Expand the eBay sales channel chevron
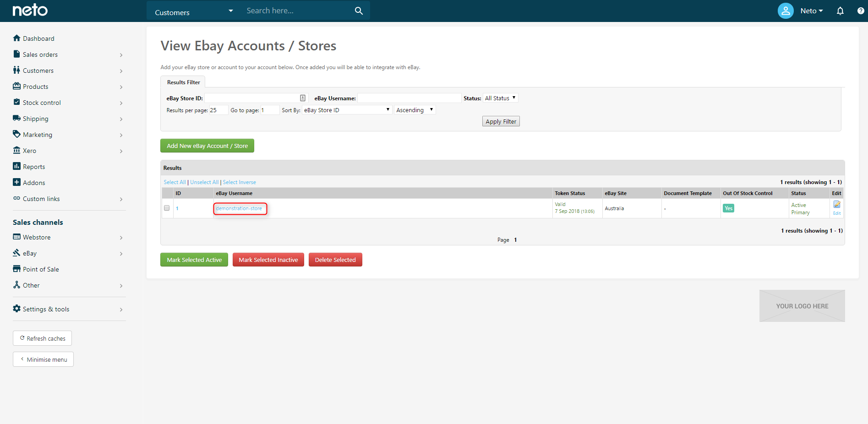This screenshot has height=424, width=868. [121, 254]
